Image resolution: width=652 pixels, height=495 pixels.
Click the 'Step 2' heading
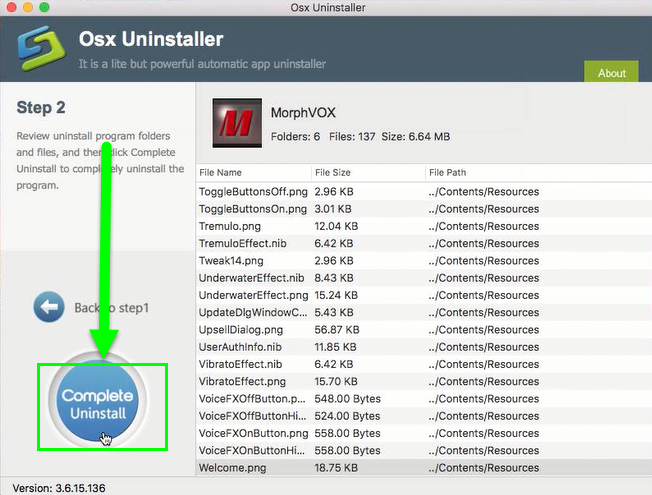click(x=41, y=108)
